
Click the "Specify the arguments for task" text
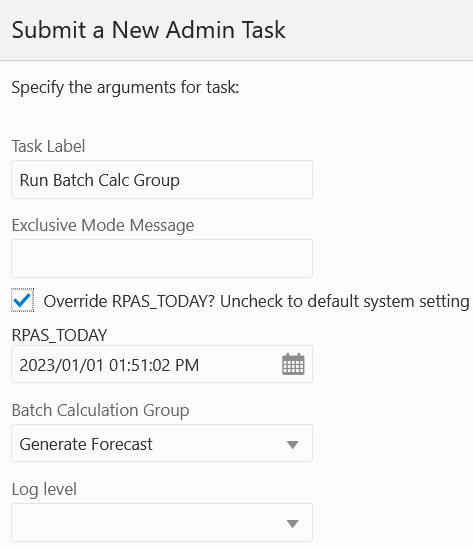[x=125, y=87]
